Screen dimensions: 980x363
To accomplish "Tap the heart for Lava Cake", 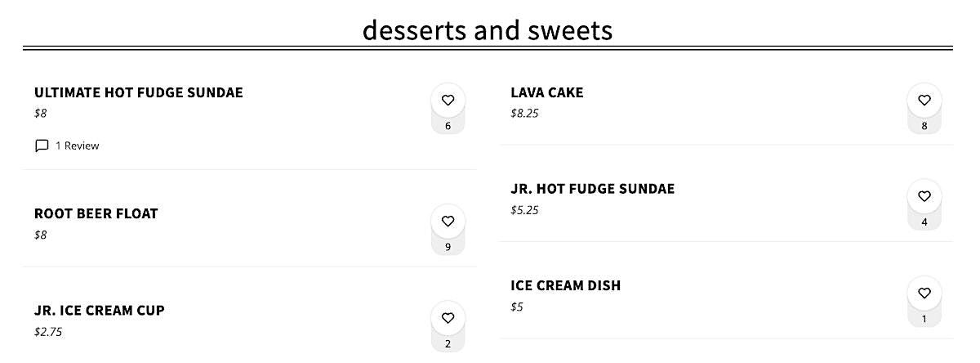I will [x=924, y=101].
